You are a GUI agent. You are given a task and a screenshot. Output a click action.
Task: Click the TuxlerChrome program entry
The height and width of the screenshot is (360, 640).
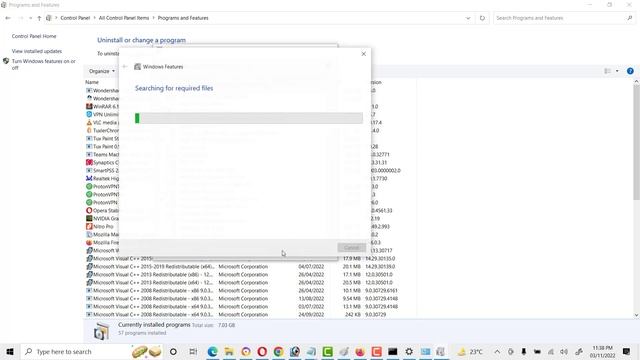pyautogui.click(x=102, y=131)
